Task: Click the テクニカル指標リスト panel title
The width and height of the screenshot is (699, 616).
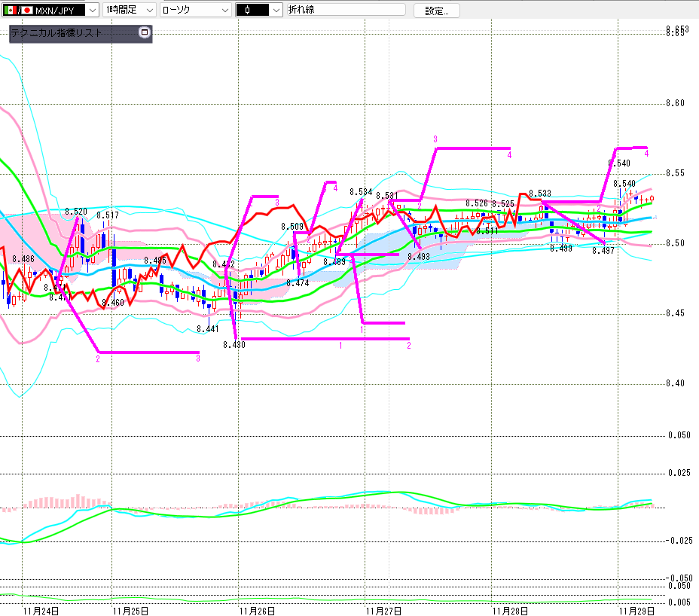Action: [56, 33]
